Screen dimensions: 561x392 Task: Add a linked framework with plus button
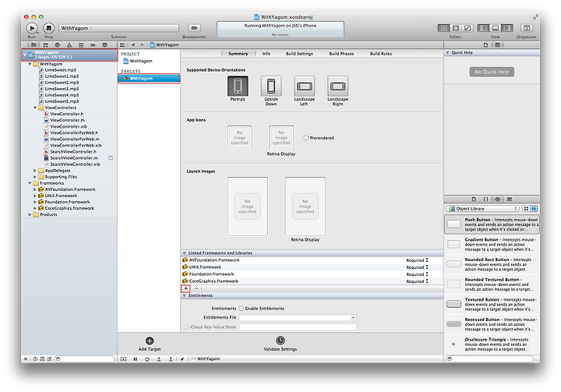coord(186,288)
